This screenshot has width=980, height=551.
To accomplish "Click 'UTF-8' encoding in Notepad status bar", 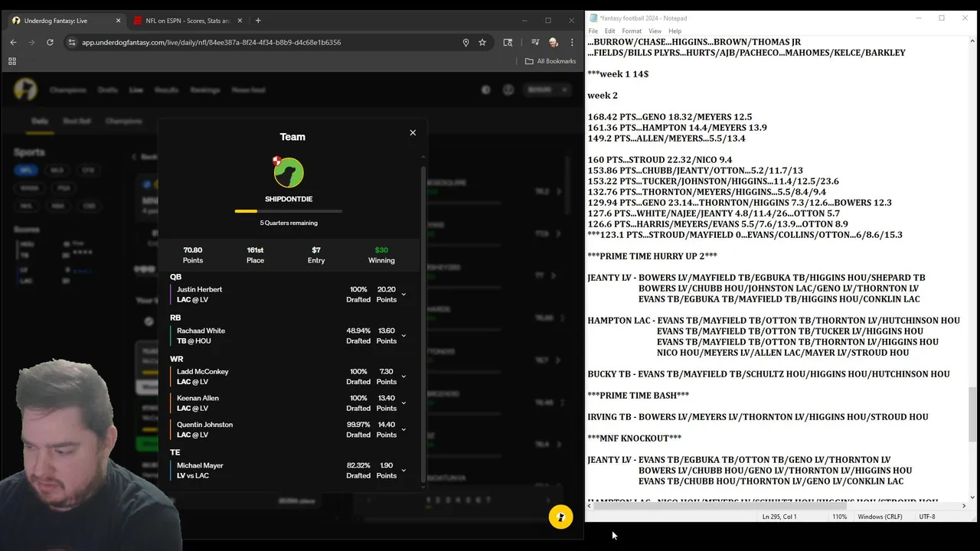I will point(926,517).
